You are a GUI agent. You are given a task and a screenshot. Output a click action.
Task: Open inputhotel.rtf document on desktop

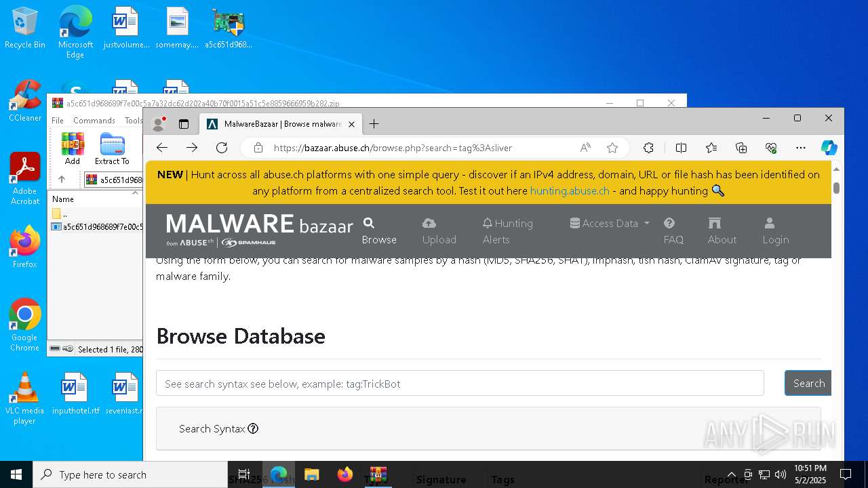[x=75, y=394]
